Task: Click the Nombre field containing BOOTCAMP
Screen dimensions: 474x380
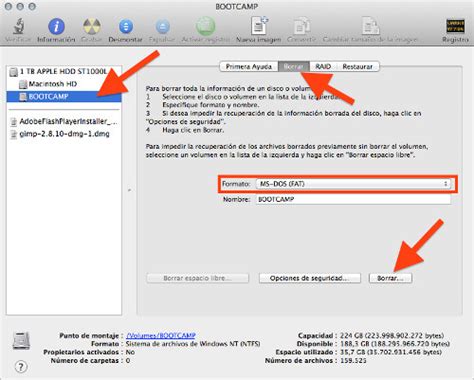Action: [353, 199]
